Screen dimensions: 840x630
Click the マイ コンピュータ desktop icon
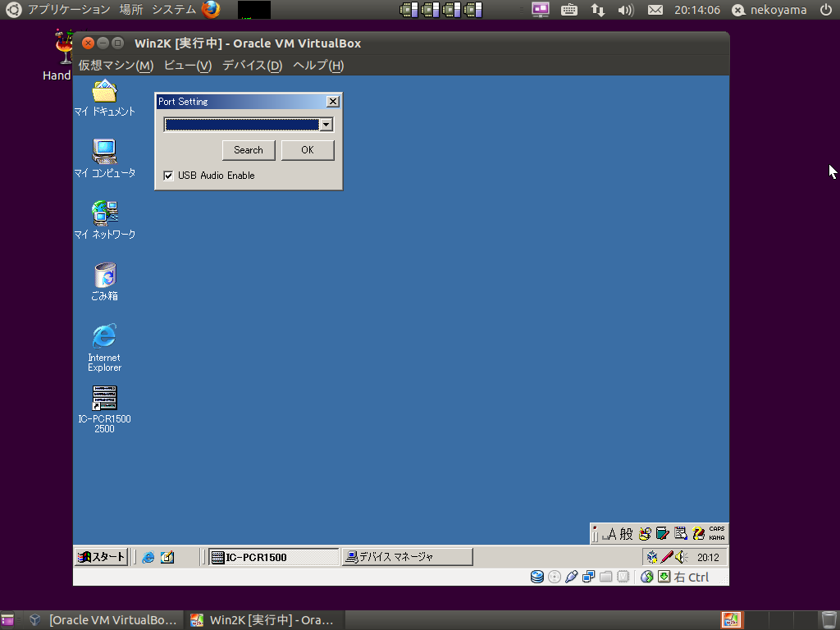104,152
